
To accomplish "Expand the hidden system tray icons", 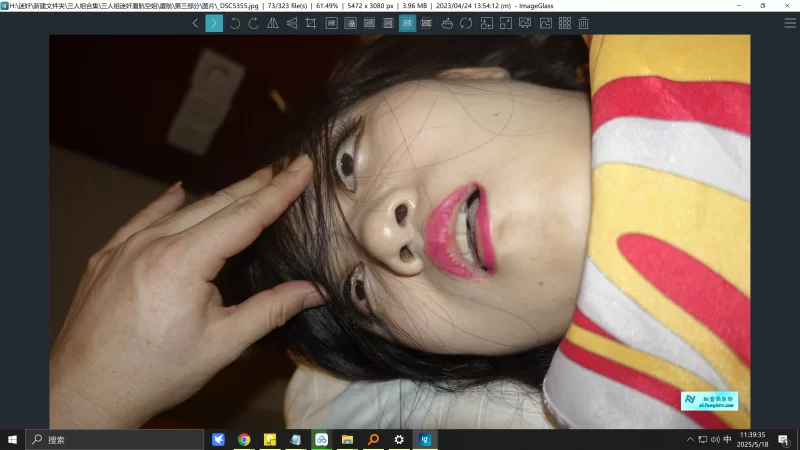I will click(690, 440).
